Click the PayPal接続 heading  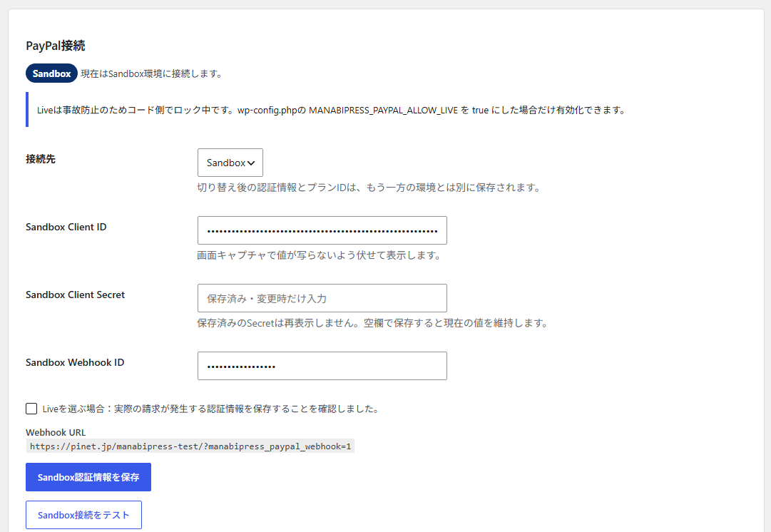(56, 46)
